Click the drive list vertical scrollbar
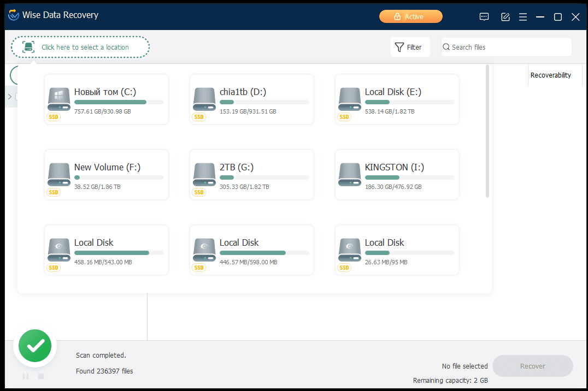588x391 pixels. pyautogui.click(x=487, y=131)
